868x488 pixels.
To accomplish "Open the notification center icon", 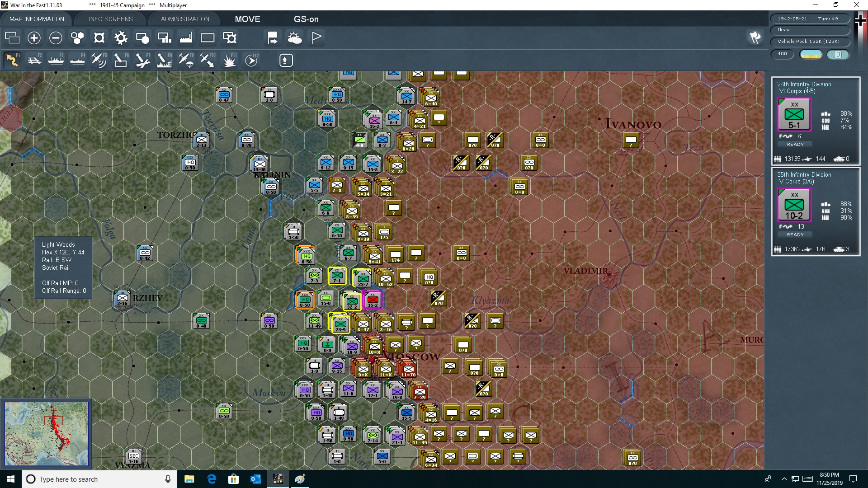I will (x=853, y=479).
